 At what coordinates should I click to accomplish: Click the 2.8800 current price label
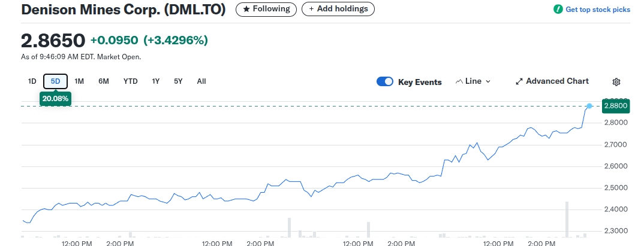pyautogui.click(x=616, y=106)
